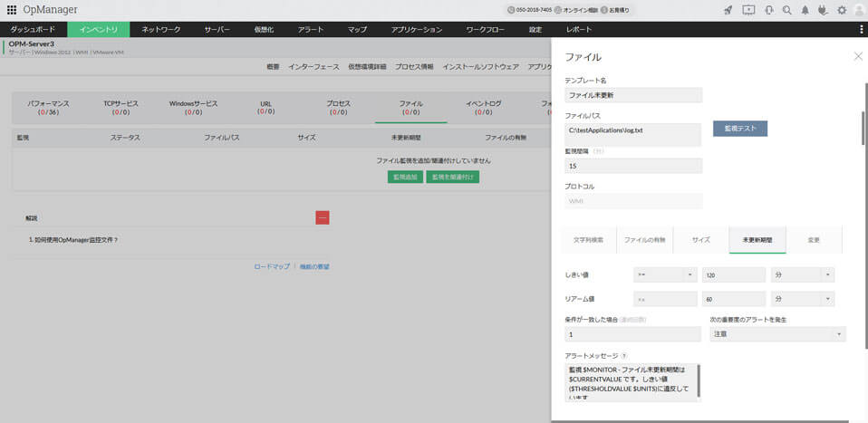
Task: Open the ワークフロー menu
Action: (485, 29)
